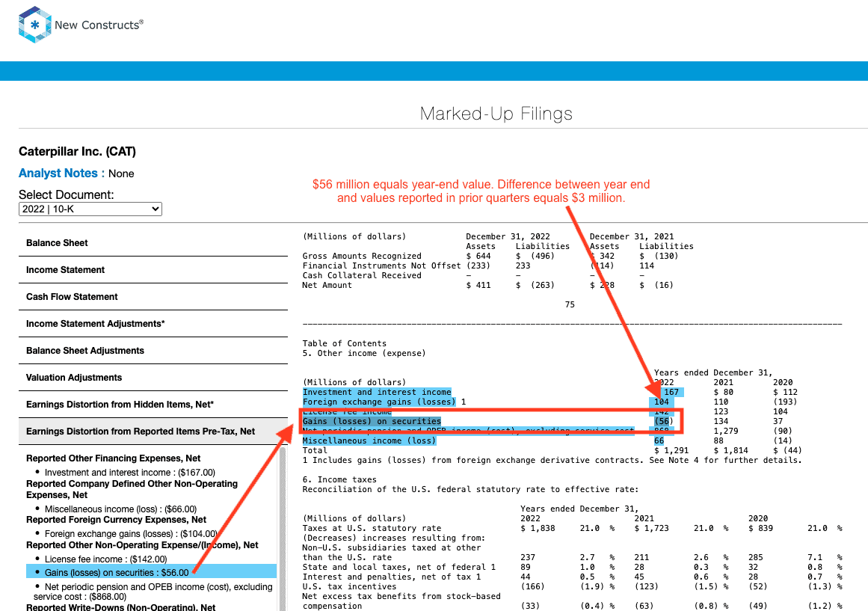Open the Income Statement section

pos(153,270)
